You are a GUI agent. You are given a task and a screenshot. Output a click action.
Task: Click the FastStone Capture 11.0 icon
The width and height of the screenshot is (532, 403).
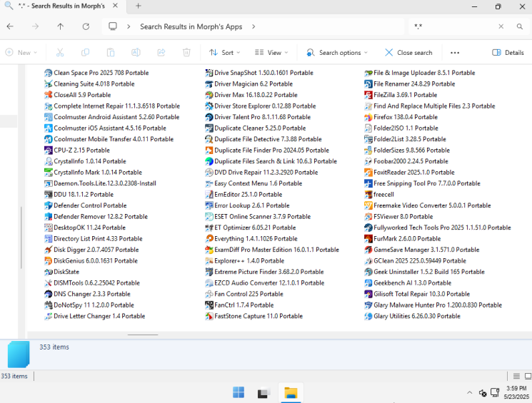(x=209, y=316)
